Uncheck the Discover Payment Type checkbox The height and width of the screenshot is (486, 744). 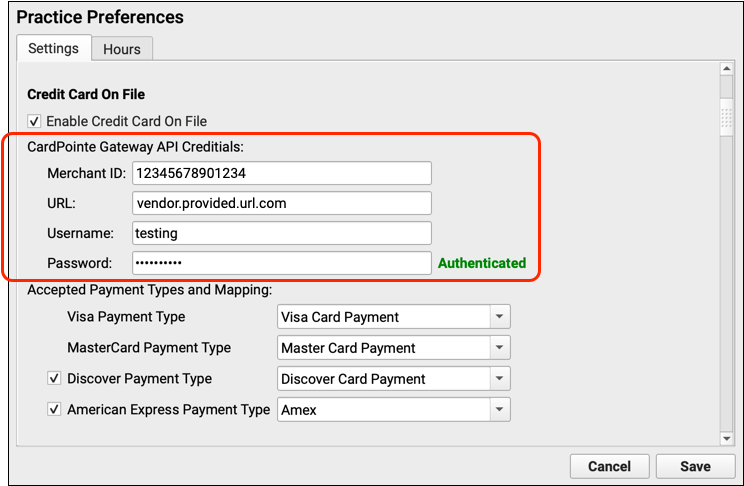[55, 379]
